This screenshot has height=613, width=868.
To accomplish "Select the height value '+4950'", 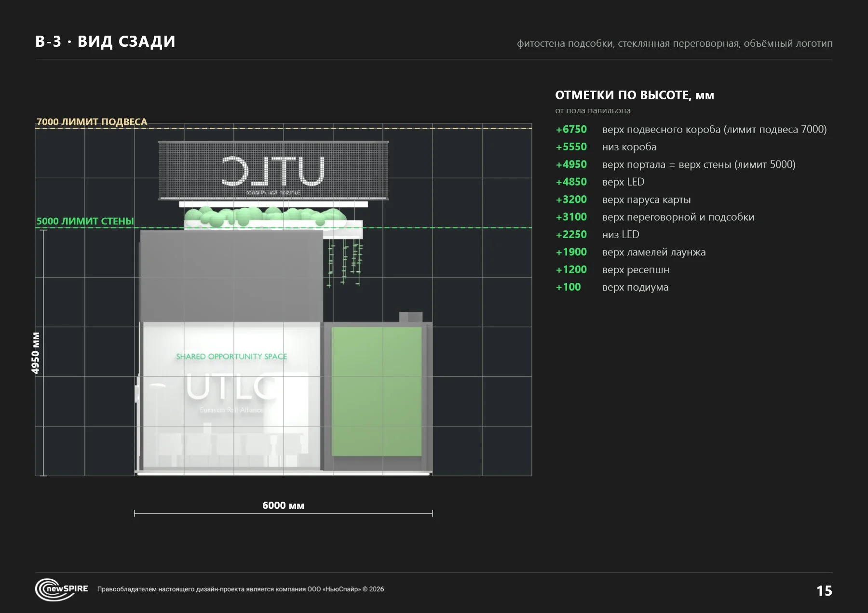I will [571, 165].
